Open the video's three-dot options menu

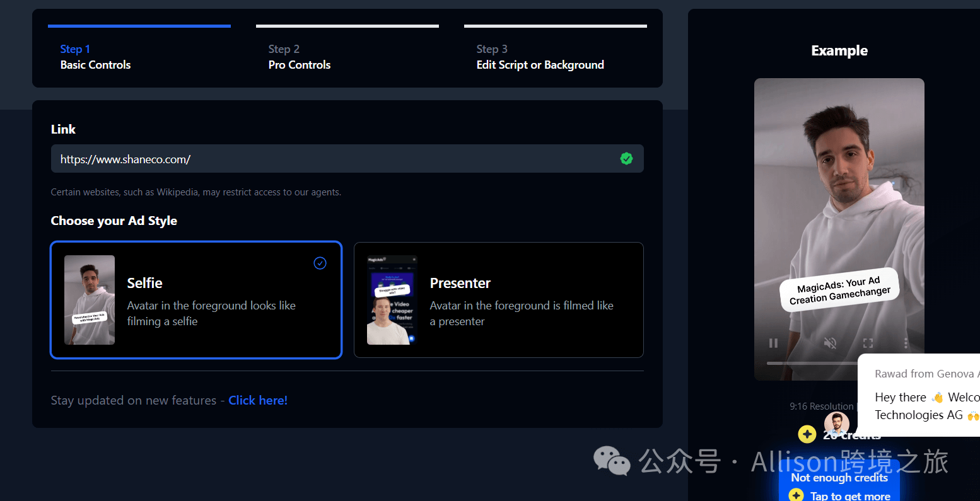[x=906, y=343]
